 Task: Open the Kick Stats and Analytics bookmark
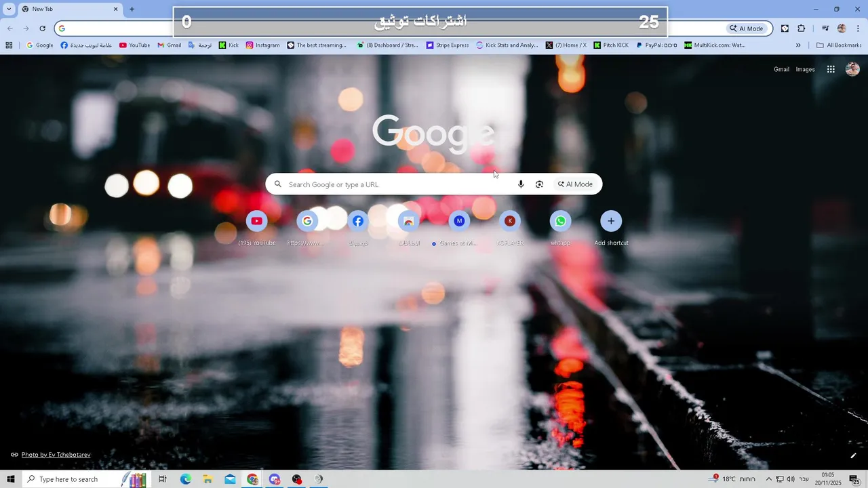(507, 45)
